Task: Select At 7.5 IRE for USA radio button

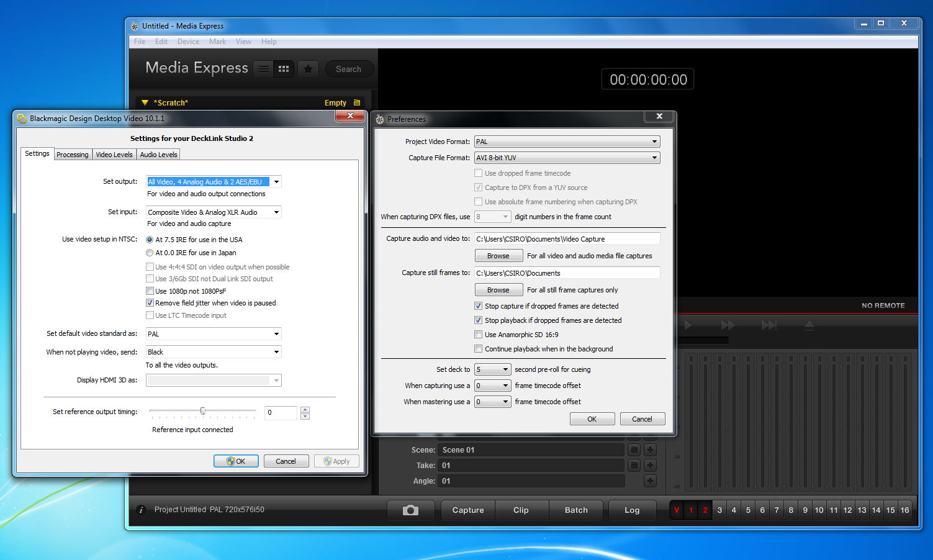Action: click(x=150, y=240)
